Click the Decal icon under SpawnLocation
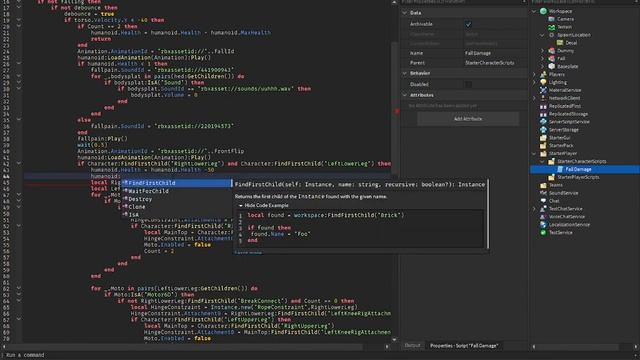This screenshot has width=640, height=360. [x=560, y=42]
